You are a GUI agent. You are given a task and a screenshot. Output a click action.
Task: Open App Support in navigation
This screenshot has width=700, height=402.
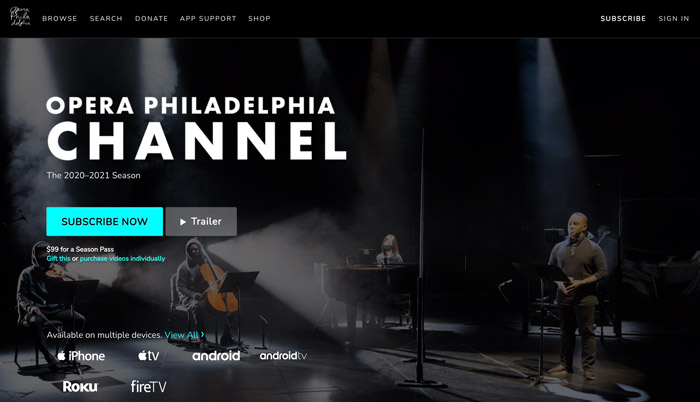pyautogui.click(x=208, y=18)
